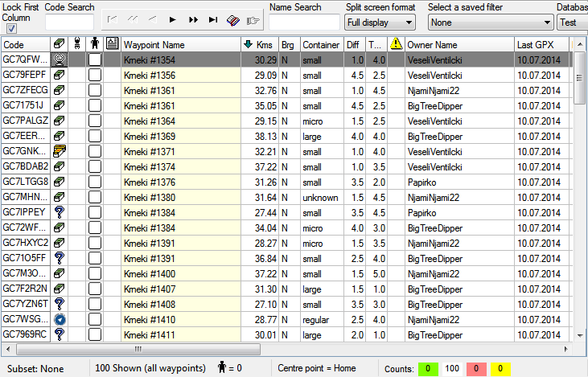Go to first record navigation arrow

click(x=112, y=20)
